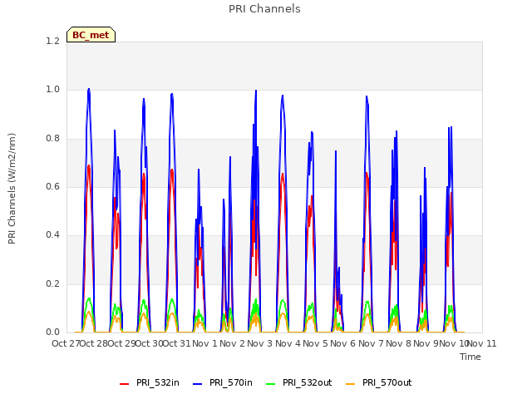Click the Oct 27 x-axis date label
The height and width of the screenshot is (399, 532).
[x=66, y=343]
